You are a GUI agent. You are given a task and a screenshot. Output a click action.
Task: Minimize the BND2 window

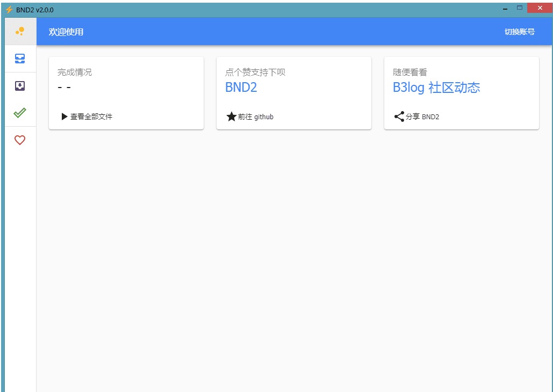click(505, 9)
